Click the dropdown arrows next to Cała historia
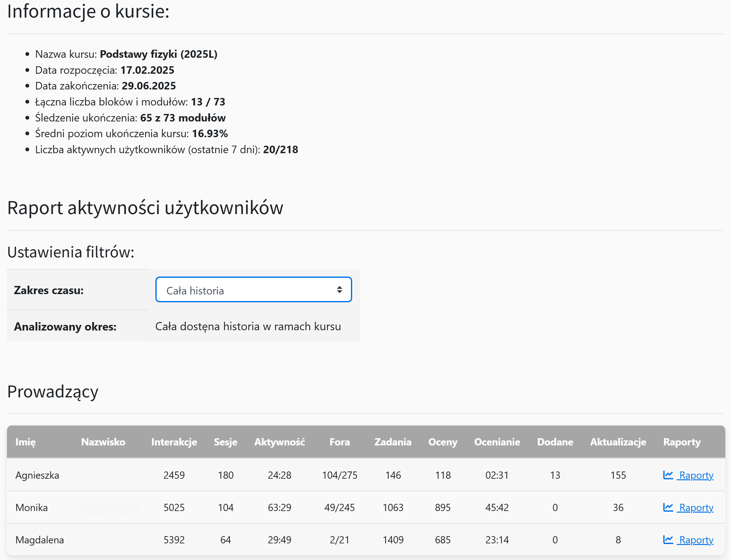The width and height of the screenshot is (731, 560). pyautogui.click(x=339, y=290)
